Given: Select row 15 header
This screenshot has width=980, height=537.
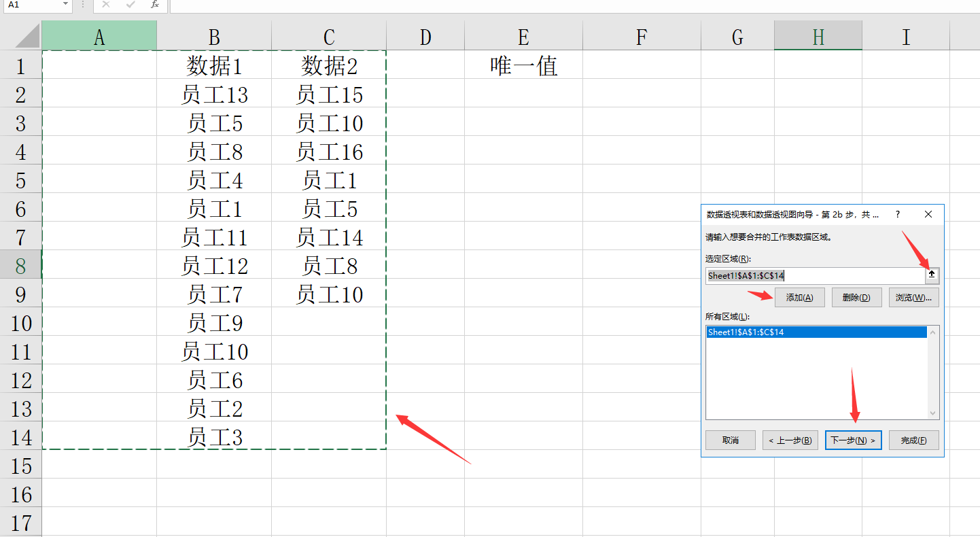Looking at the screenshot, I should click(x=20, y=466).
